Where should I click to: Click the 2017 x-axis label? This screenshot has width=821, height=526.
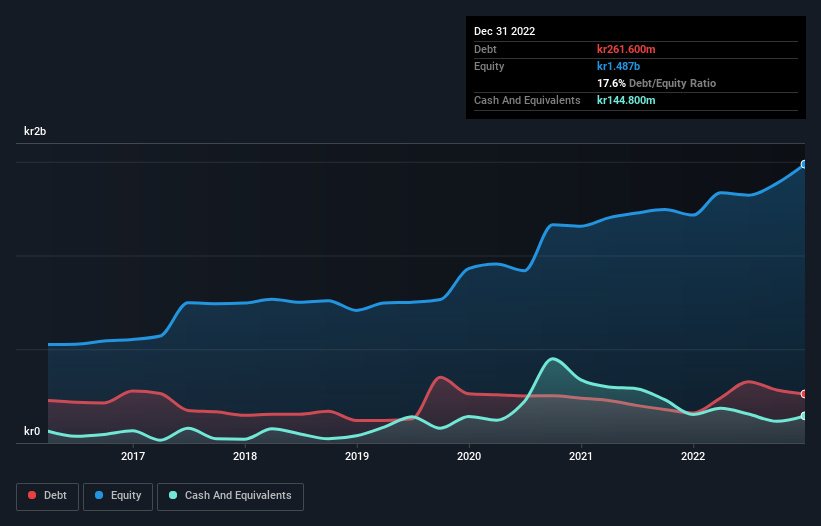pyautogui.click(x=133, y=456)
